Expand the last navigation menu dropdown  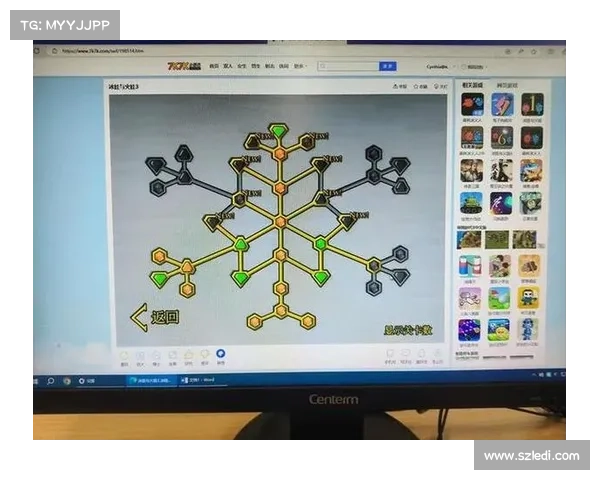pos(301,66)
